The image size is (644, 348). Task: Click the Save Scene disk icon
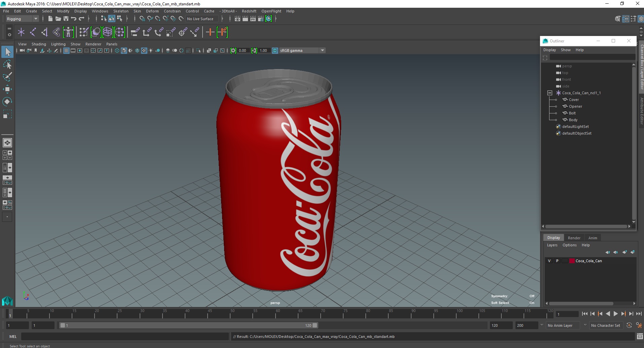[66, 19]
